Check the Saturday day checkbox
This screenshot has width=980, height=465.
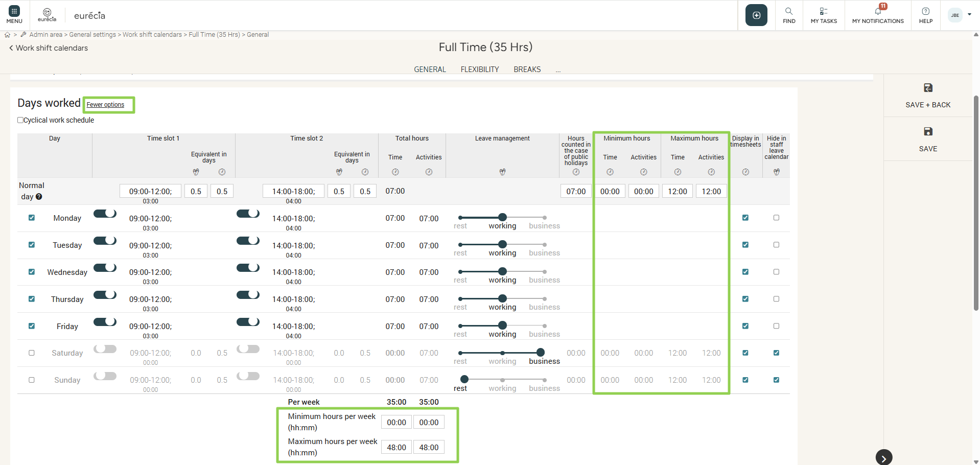click(x=32, y=353)
